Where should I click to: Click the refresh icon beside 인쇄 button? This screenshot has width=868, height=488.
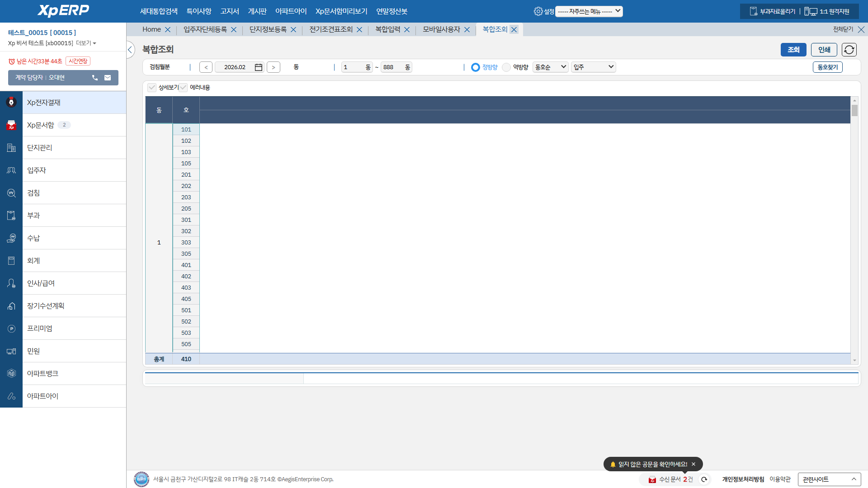[849, 50]
